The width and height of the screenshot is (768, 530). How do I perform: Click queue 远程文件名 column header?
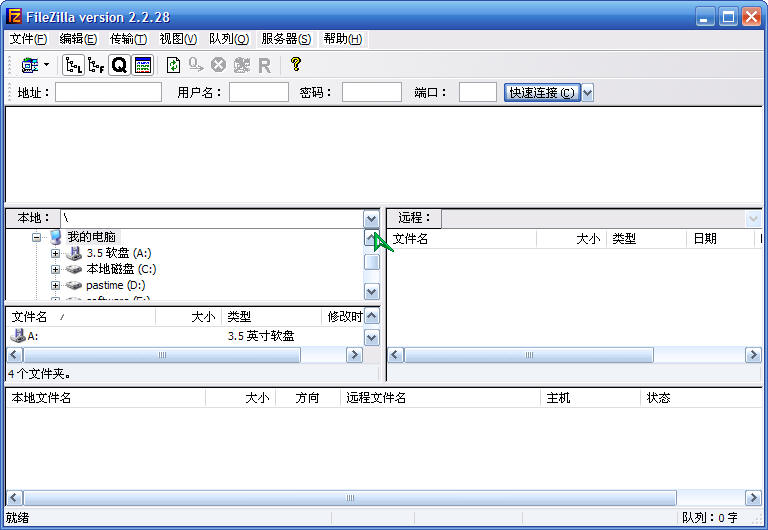(440, 398)
